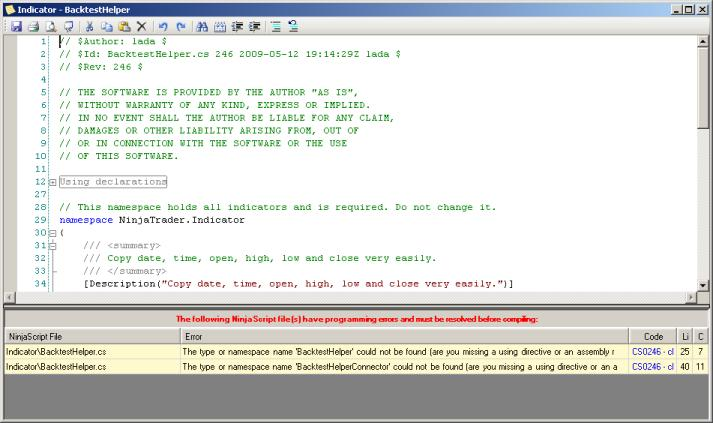Click 'namespace NinjaTrader.Indicator' code line
The image size is (713, 423).
point(152,220)
